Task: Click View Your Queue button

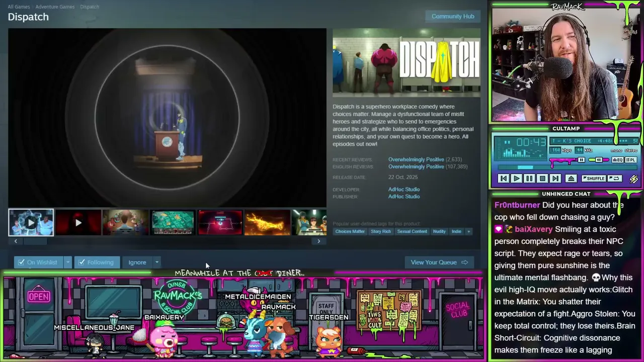Action: tap(439, 262)
